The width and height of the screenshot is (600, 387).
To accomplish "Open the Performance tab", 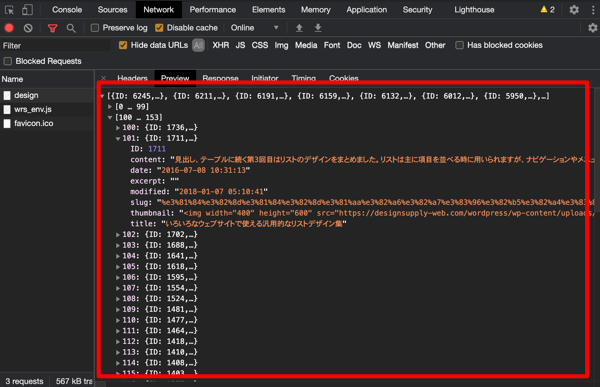I will [x=213, y=10].
